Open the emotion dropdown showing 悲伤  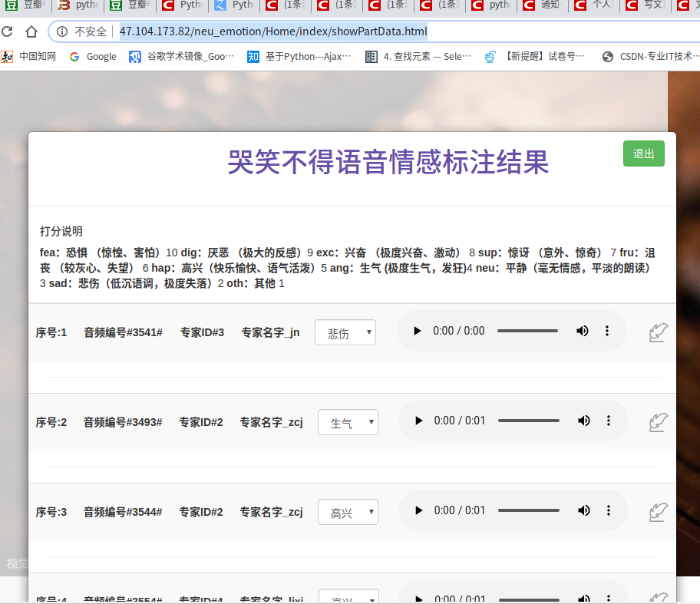click(345, 332)
